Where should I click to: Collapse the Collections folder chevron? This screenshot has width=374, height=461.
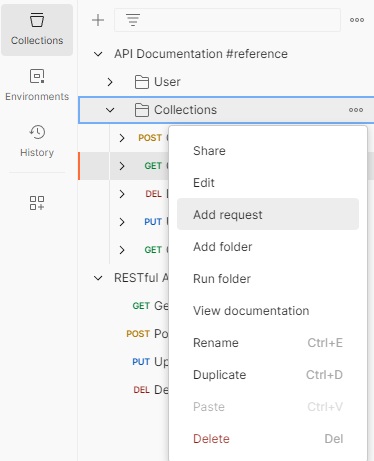point(110,110)
